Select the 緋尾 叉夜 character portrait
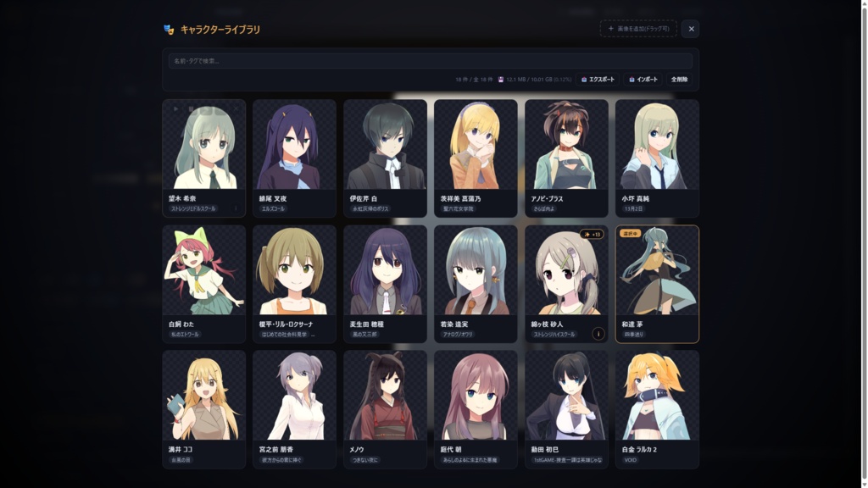The height and width of the screenshot is (488, 868). click(294, 145)
